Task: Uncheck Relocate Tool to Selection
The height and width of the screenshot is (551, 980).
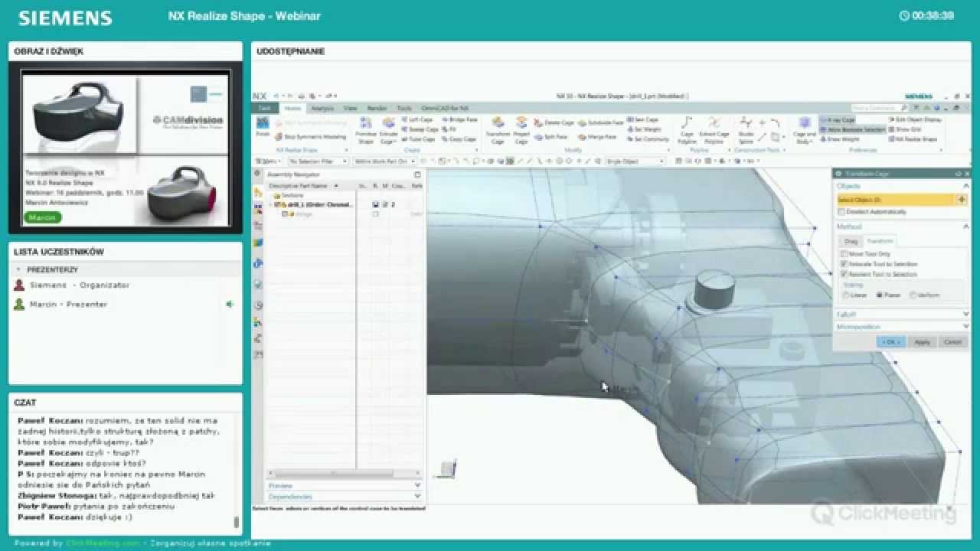Action: click(844, 264)
